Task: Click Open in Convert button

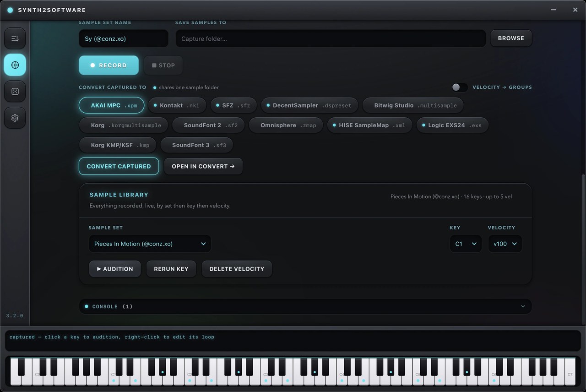Action: pyautogui.click(x=203, y=166)
